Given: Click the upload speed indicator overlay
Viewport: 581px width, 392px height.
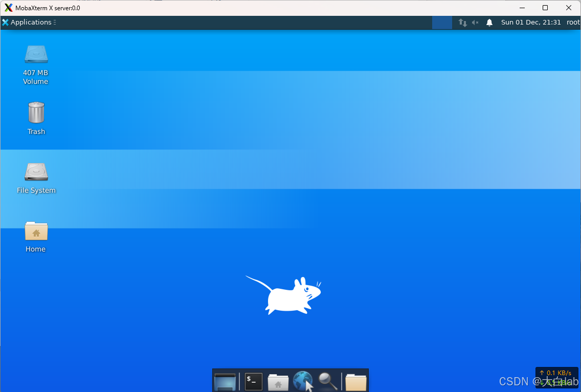Looking at the screenshot, I should coord(556,373).
